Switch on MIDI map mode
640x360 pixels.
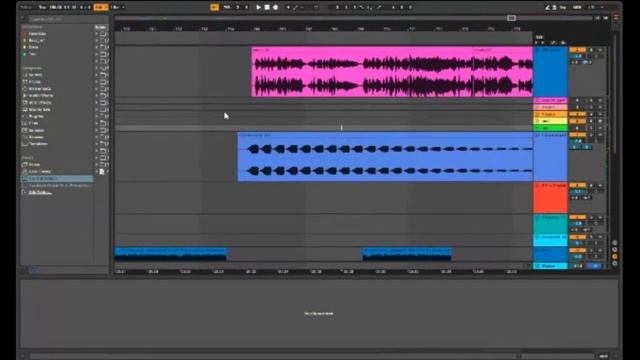coord(577,7)
